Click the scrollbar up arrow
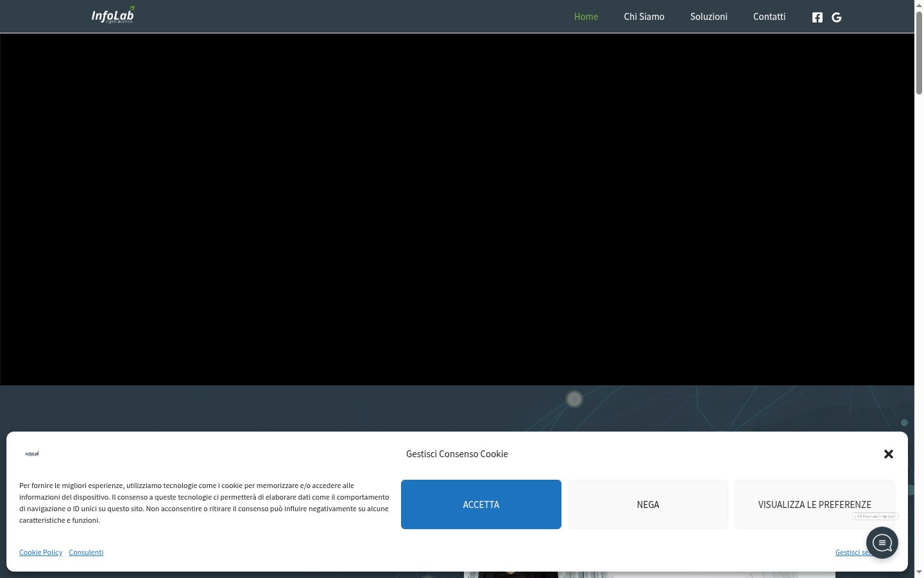 (919, 5)
